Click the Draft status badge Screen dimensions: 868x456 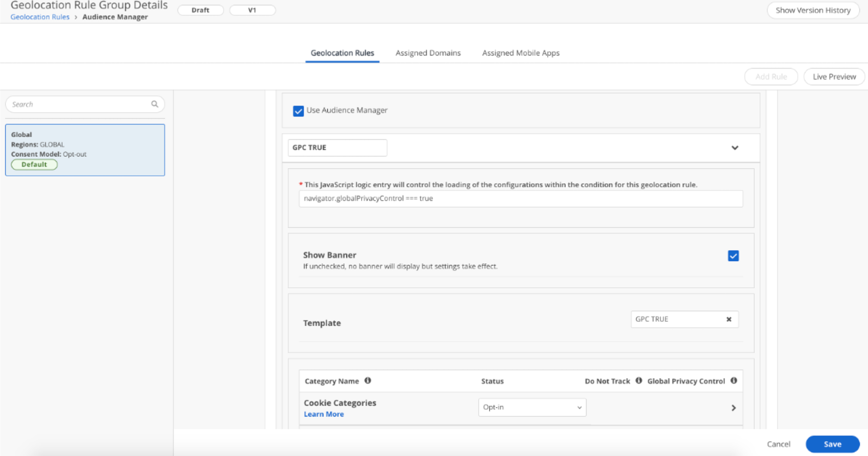(200, 10)
